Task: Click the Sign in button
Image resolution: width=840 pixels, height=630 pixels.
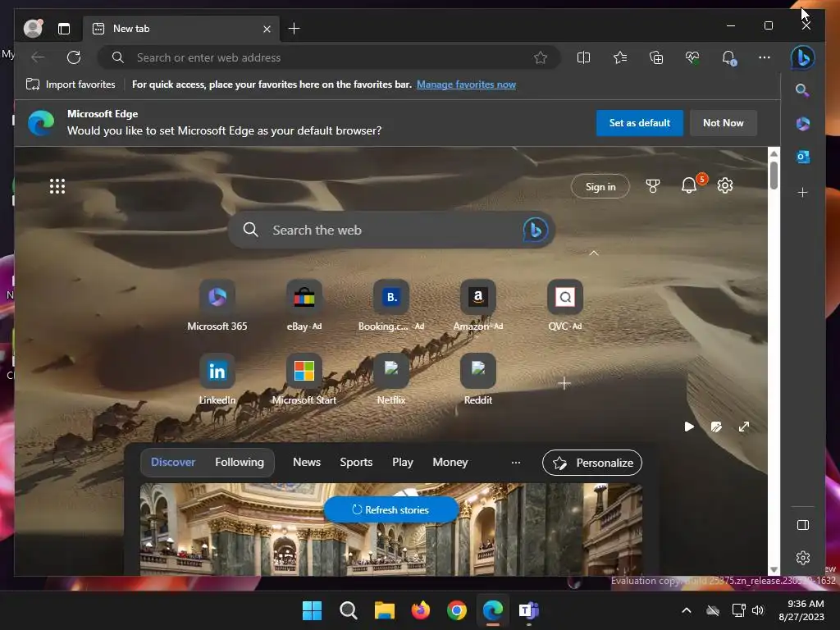Action: (600, 186)
